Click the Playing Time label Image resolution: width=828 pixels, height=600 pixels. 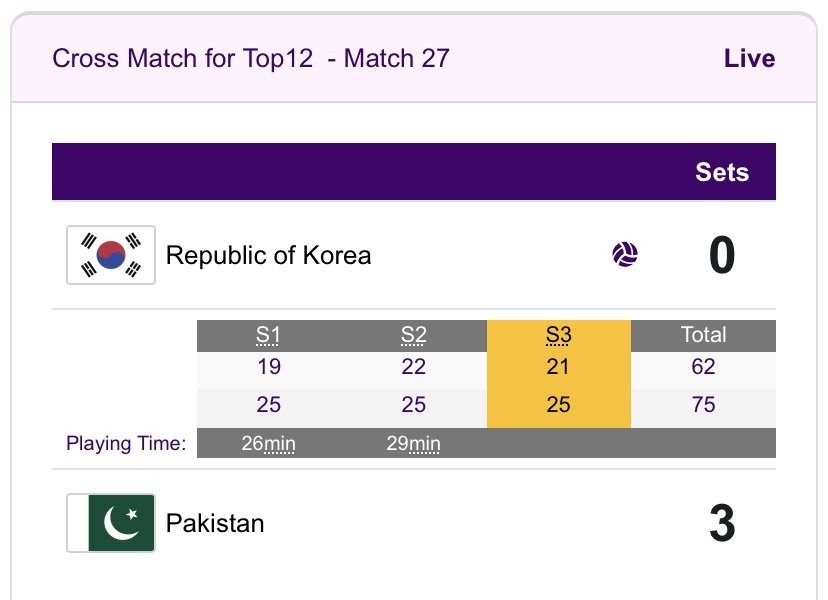click(126, 443)
